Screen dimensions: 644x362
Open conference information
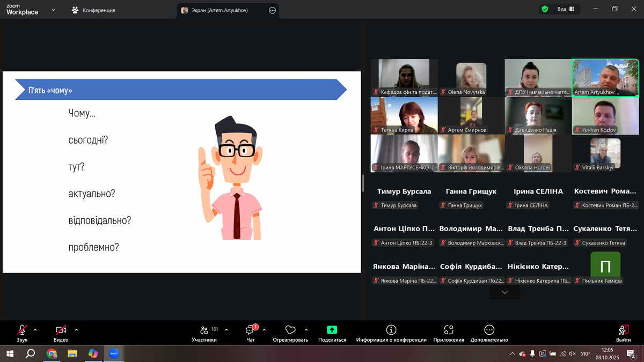pos(391,330)
